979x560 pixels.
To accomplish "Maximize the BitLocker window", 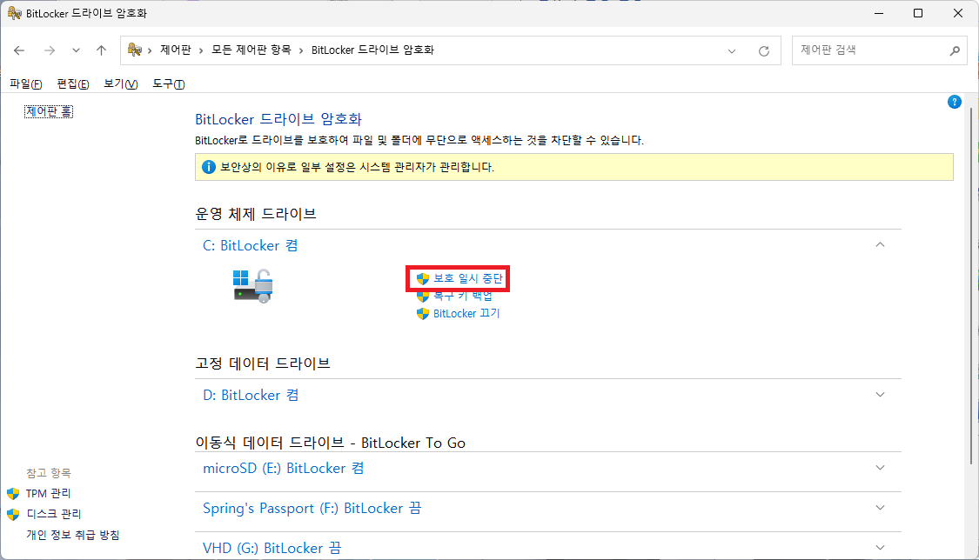I will pyautogui.click(x=918, y=13).
